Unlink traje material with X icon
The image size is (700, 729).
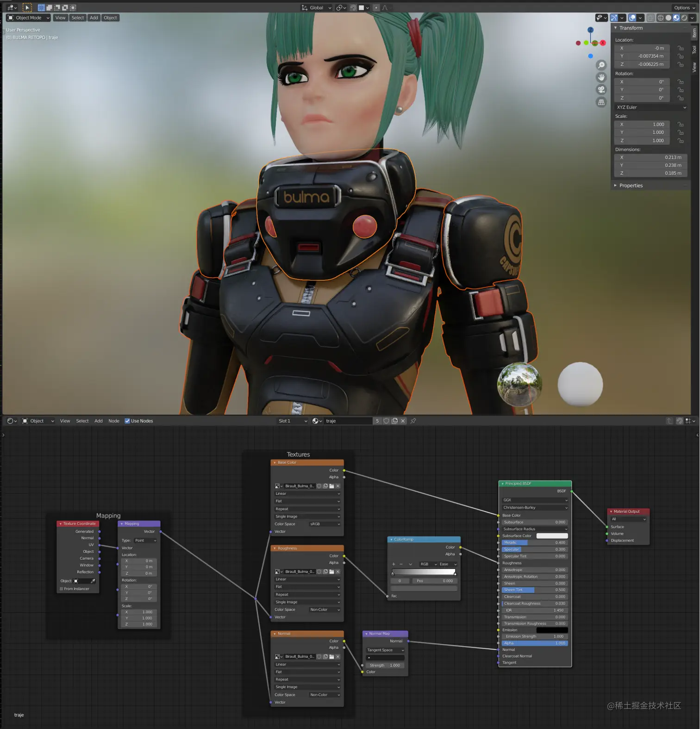[x=403, y=421]
